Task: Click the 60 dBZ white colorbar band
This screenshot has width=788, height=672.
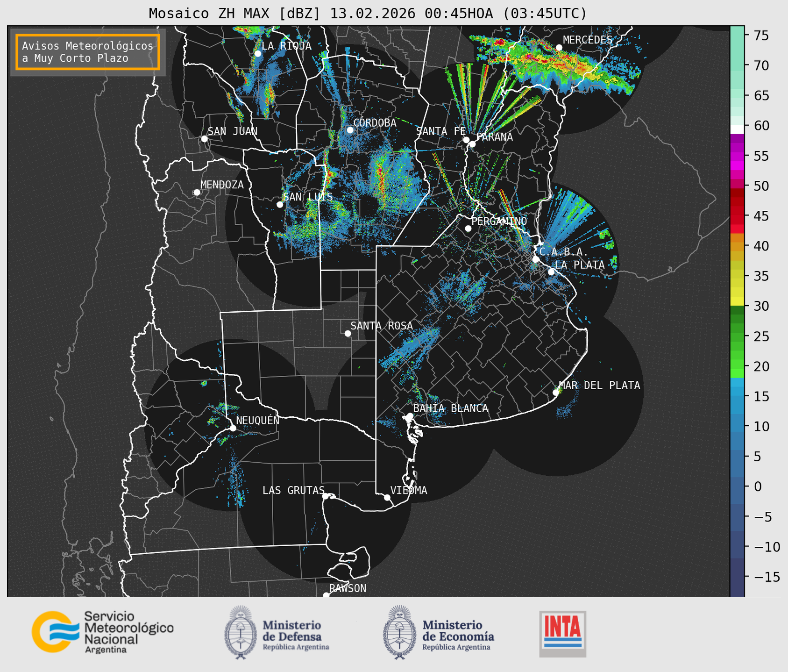Action: (x=737, y=129)
